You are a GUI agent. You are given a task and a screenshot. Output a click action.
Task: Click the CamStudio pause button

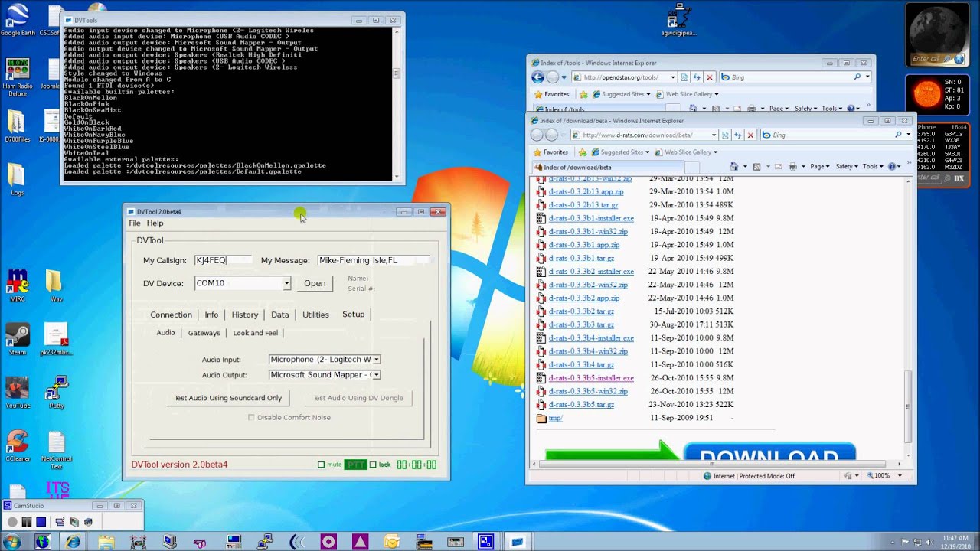pyautogui.click(x=27, y=522)
